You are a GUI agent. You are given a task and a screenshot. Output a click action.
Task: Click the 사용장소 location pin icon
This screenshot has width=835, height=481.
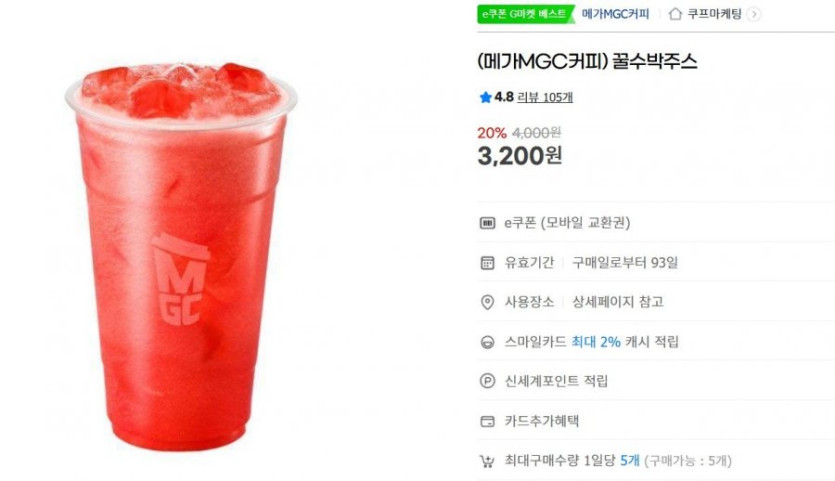(487, 302)
